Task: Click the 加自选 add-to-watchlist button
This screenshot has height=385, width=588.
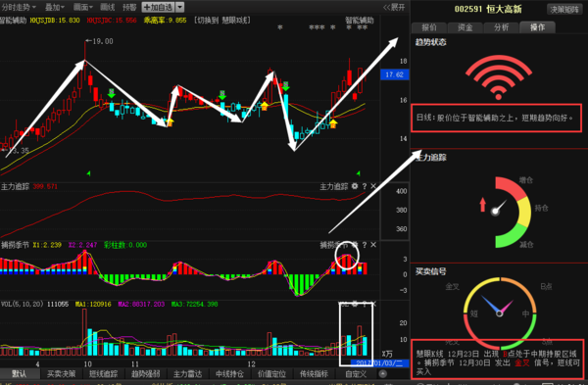Action: pyautogui.click(x=158, y=7)
